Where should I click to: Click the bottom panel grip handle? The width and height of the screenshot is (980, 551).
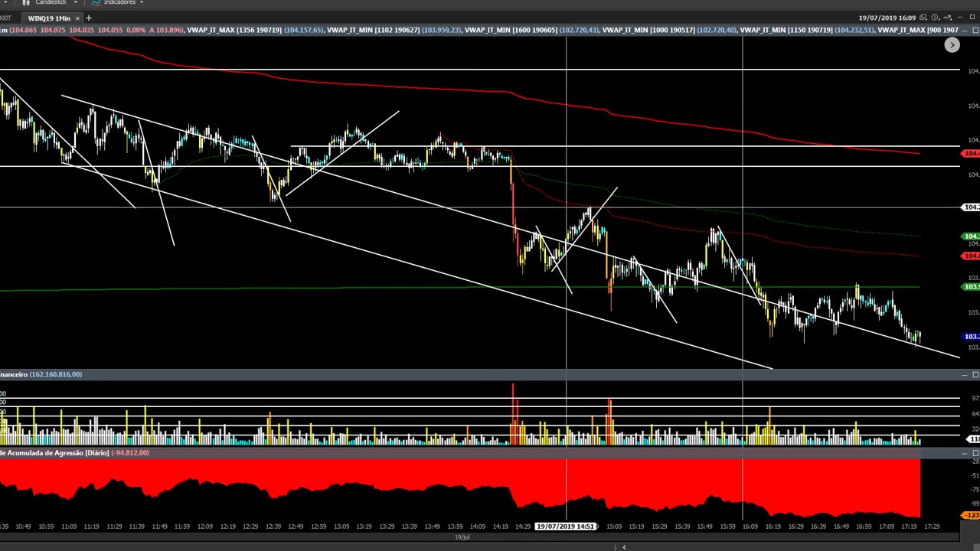[x=615, y=547]
